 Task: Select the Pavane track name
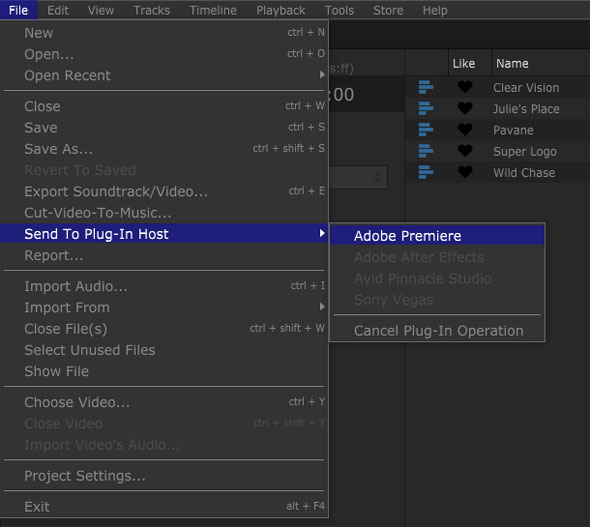513,130
